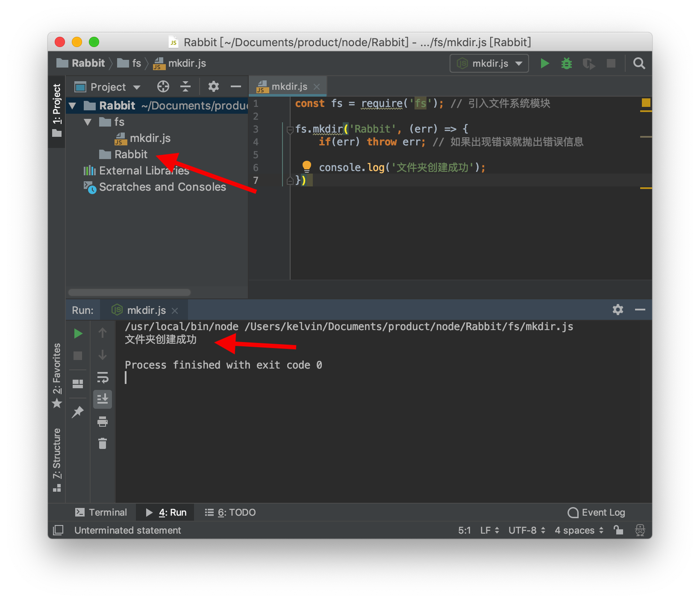Collapse all nodes in the Project panel

[x=185, y=86]
